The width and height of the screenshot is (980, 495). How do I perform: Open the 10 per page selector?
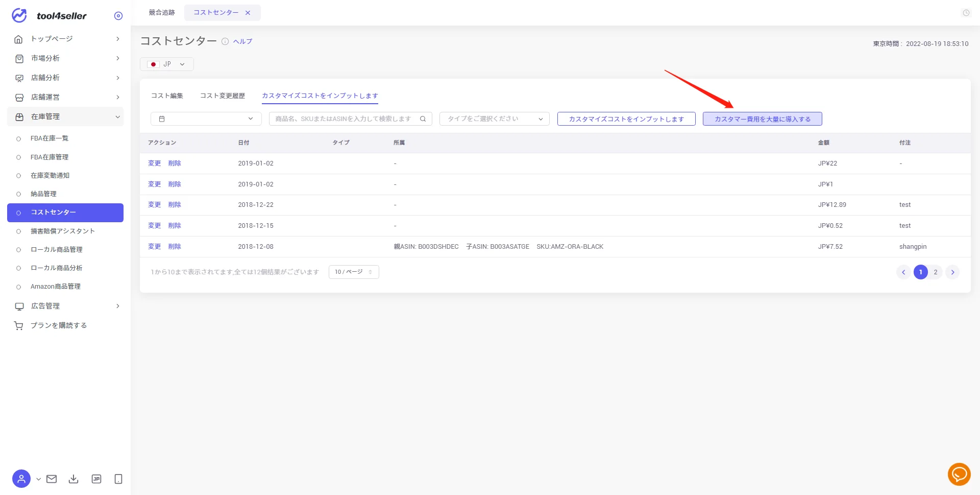(354, 272)
